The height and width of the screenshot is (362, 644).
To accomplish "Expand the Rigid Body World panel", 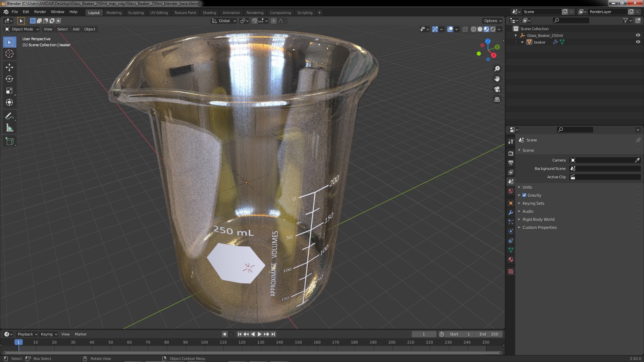I will [x=538, y=219].
